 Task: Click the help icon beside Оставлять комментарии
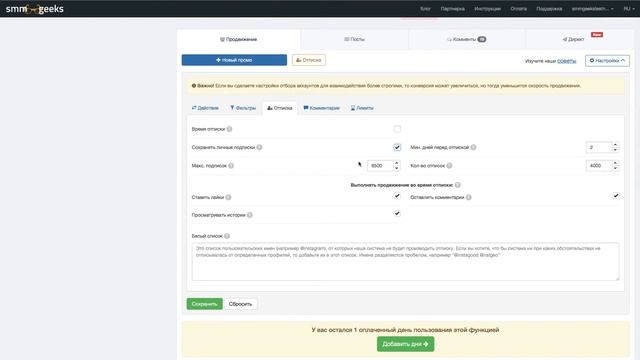(469, 197)
